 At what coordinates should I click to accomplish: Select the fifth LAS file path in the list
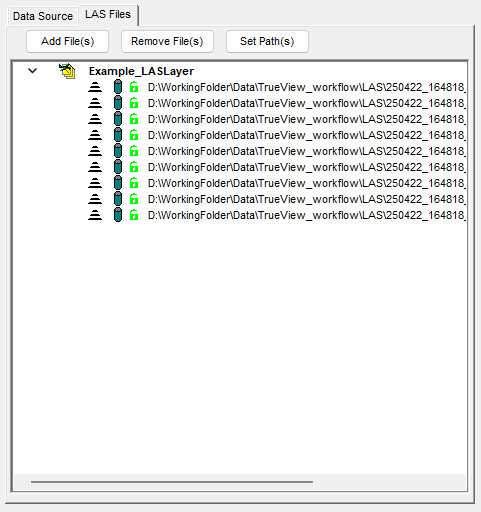coord(307,151)
